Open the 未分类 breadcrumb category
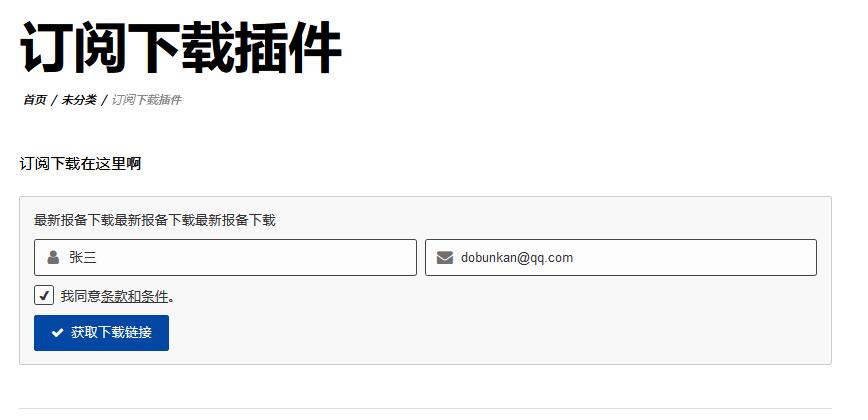868x420 pixels. [x=79, y=100]
